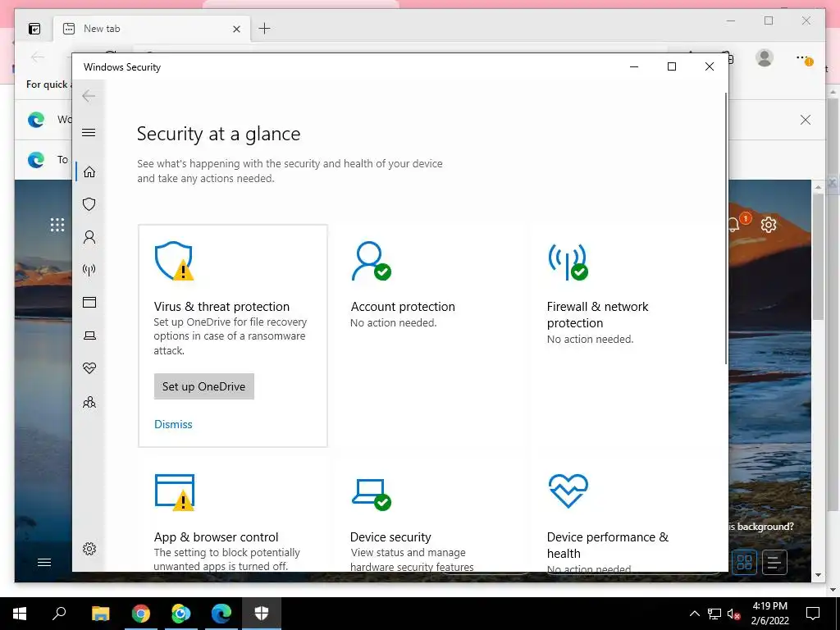Open the Edge apps grid launcher

pos(57,225)
